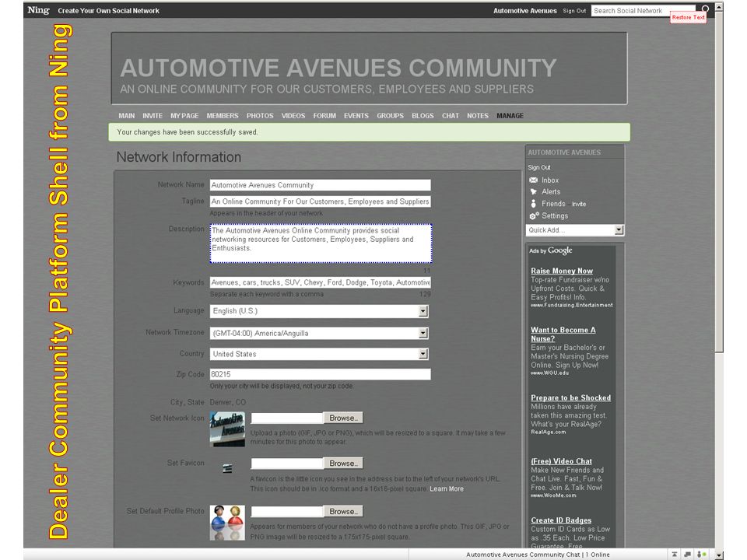Click the Settings gears icon

[534, 215]
